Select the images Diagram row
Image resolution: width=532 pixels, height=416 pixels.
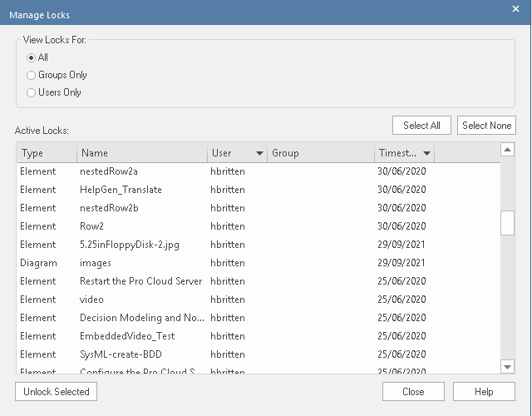coord(96,263)
